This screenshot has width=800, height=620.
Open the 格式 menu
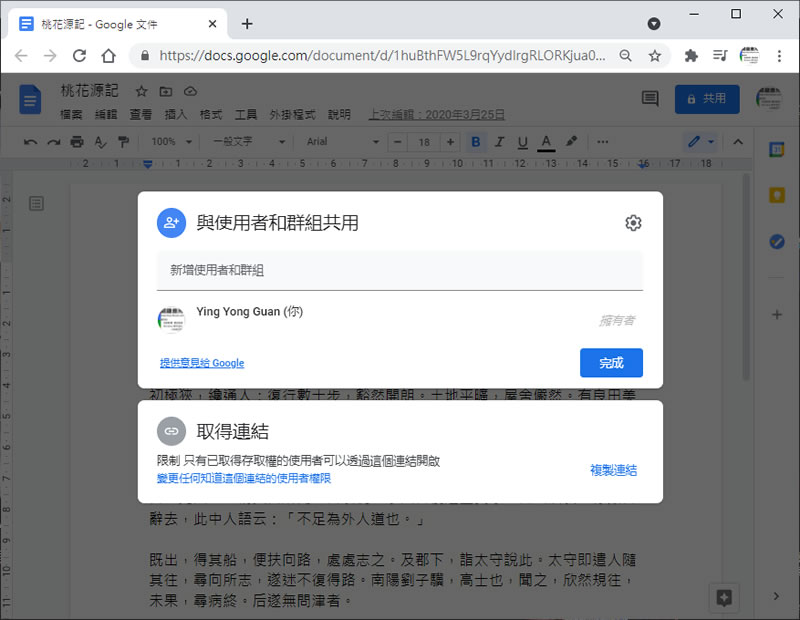211,114
